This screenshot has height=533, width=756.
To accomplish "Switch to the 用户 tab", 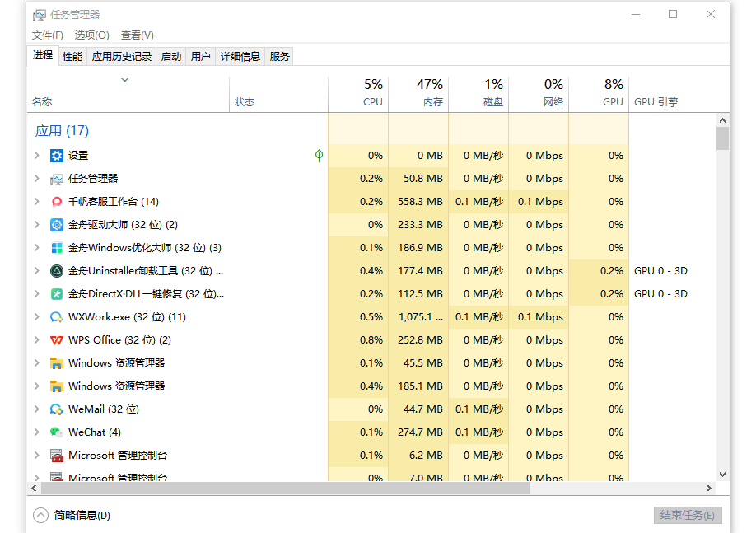I will click(x=201, y=57).
